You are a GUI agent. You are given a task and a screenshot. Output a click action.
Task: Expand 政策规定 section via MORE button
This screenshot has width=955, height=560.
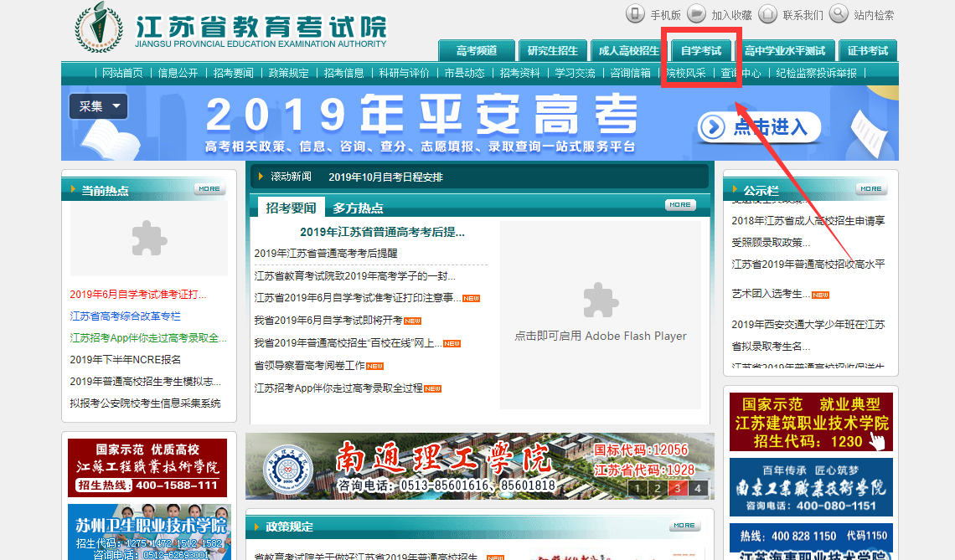click(684, 526)
